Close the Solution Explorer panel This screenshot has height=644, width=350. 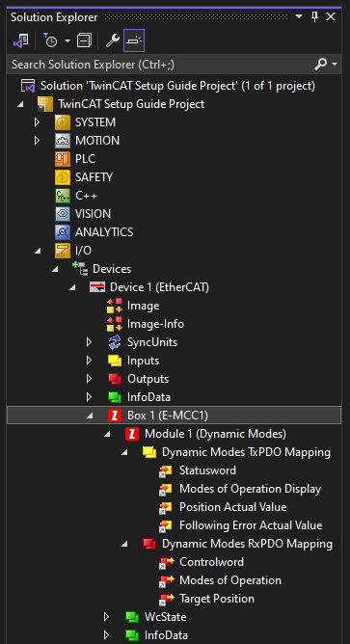[x=331, y=16]
